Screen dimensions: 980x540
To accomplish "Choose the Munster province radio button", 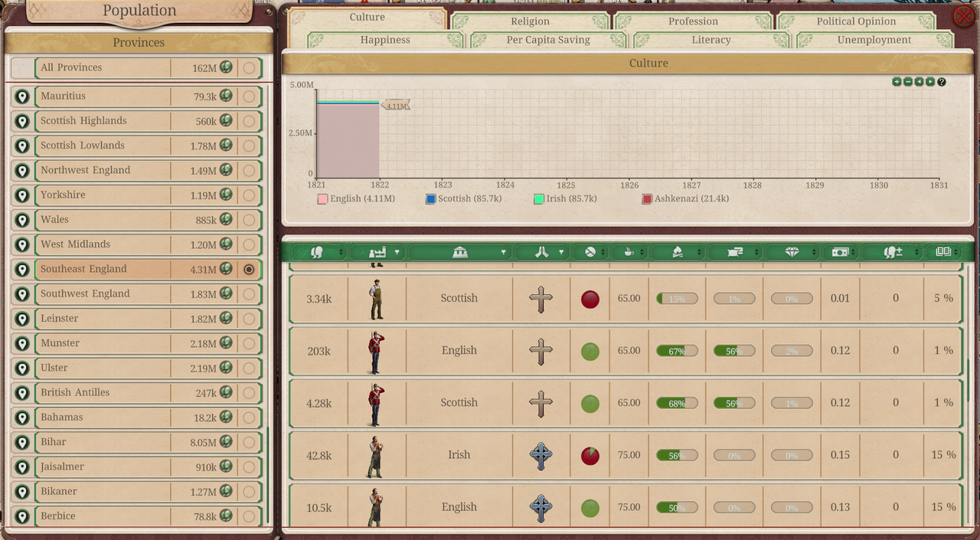I will tap(249, 343).
